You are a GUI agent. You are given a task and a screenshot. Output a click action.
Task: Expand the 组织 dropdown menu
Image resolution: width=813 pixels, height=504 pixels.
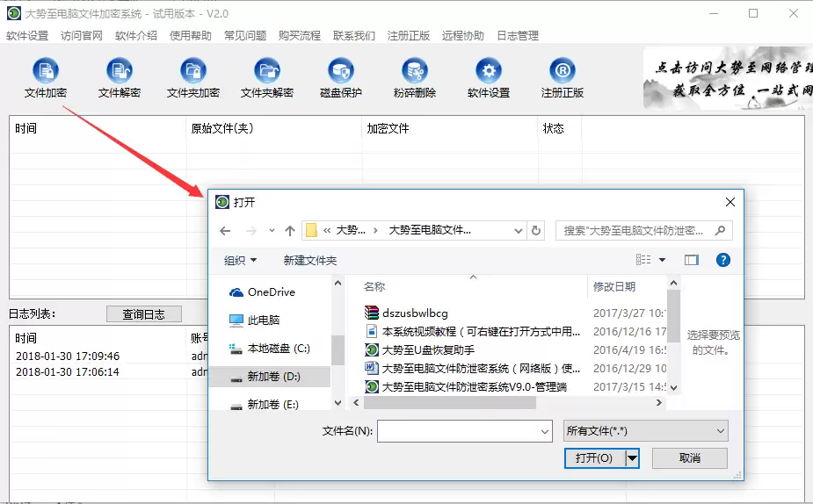point(240,260)
